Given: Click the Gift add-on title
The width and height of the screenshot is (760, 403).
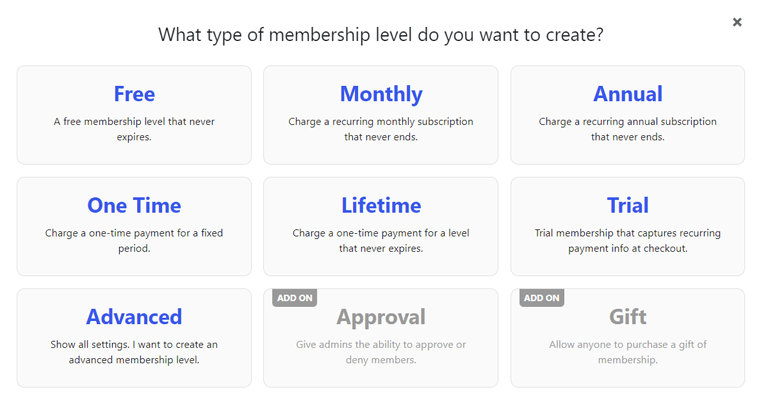Looking at the screenshot, I should [627, 317].
